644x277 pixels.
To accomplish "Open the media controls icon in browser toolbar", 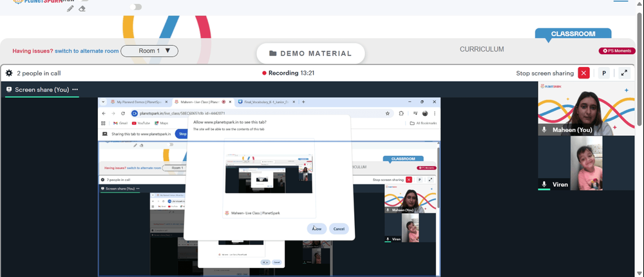I will point(415,113).
